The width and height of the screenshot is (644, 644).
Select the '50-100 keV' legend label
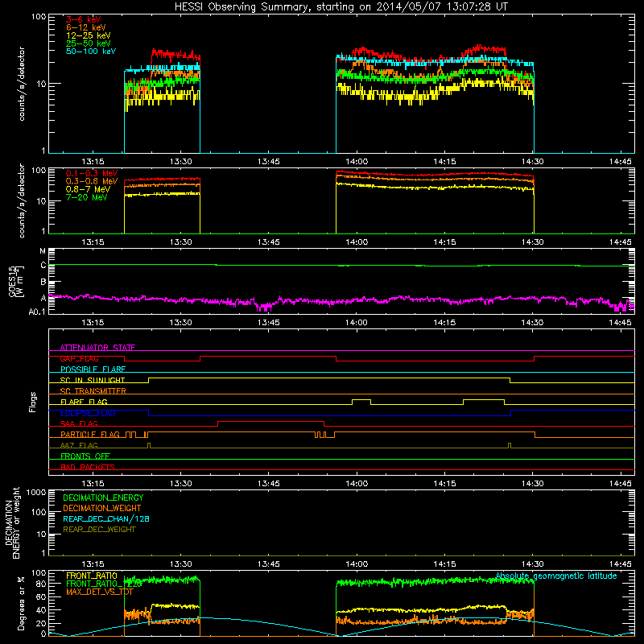click(91, 52)
